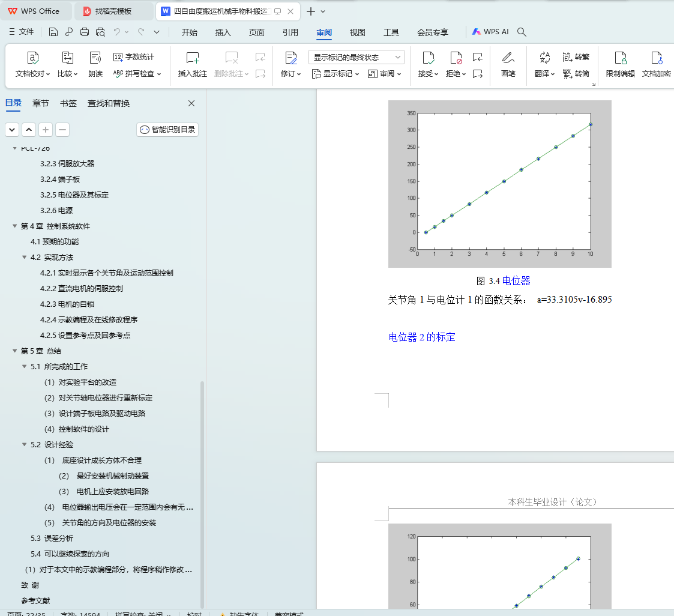The image size is (674, 616).
Task: Collapse the 4.2 实现方法 tree node
Action: tap(24, 257)
